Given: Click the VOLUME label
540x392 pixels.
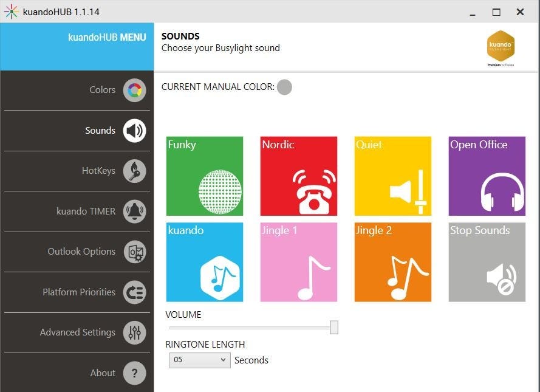Looking at the screenshot, I should [183, 315].
